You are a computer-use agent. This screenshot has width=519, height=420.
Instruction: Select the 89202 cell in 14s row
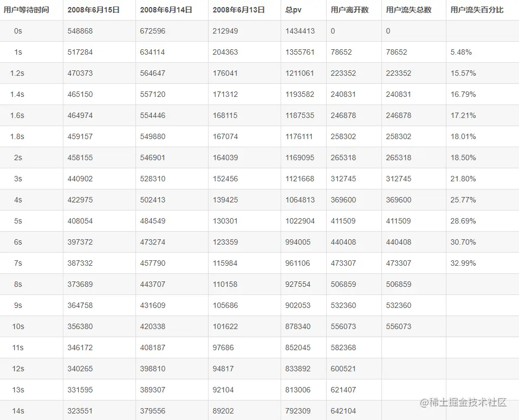pos(223,411)
